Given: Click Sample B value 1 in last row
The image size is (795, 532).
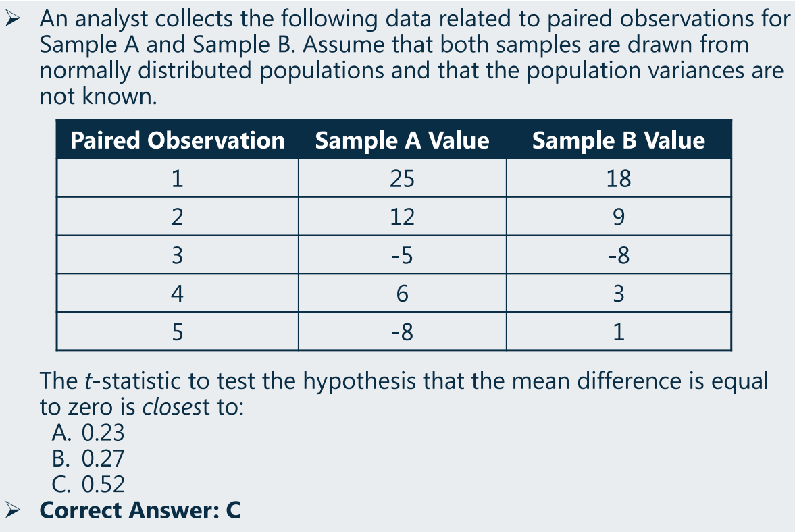Looking at the screenshot, I should click(x=619, y=332).
